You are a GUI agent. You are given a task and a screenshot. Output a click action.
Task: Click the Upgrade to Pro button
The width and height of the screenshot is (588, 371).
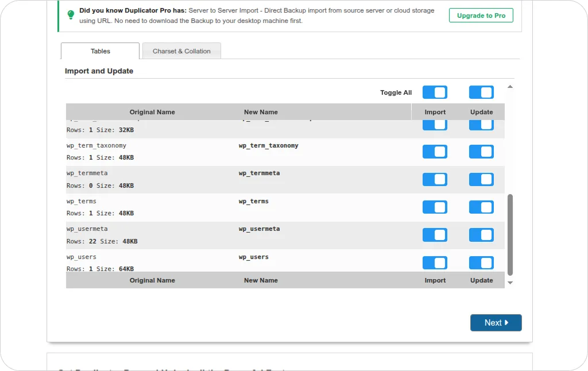click(x=481, y=16)
